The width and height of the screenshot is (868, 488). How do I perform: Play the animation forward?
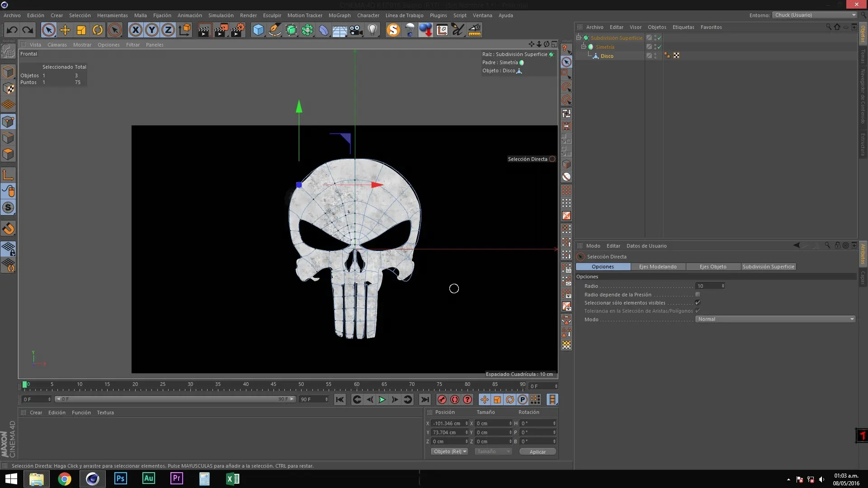[382, 399]
